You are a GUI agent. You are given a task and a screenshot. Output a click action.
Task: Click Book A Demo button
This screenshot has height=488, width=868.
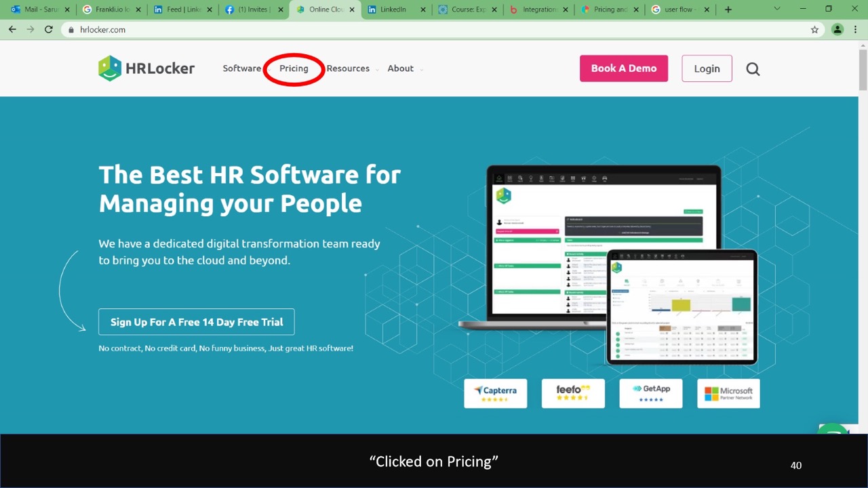tap(624, 68)
